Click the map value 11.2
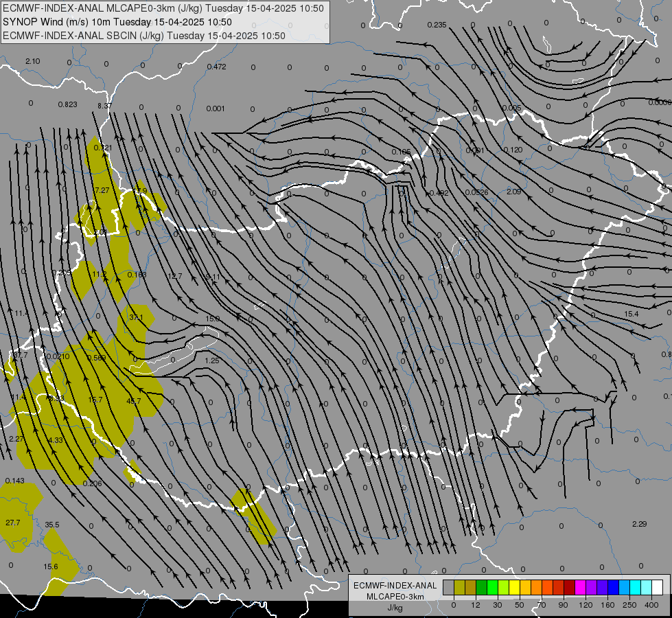The image size is (672, 618). pos(99,274)
